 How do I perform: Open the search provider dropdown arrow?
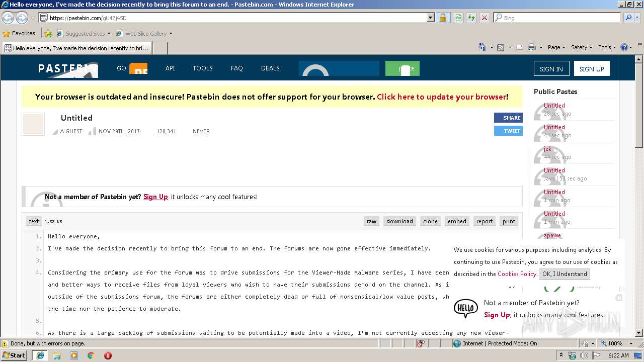point(638,18)
